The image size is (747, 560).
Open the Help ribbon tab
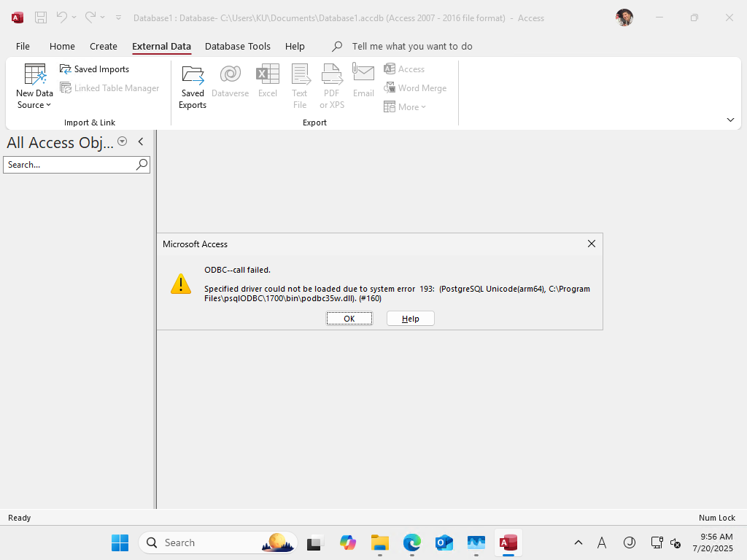click(295, 46)
